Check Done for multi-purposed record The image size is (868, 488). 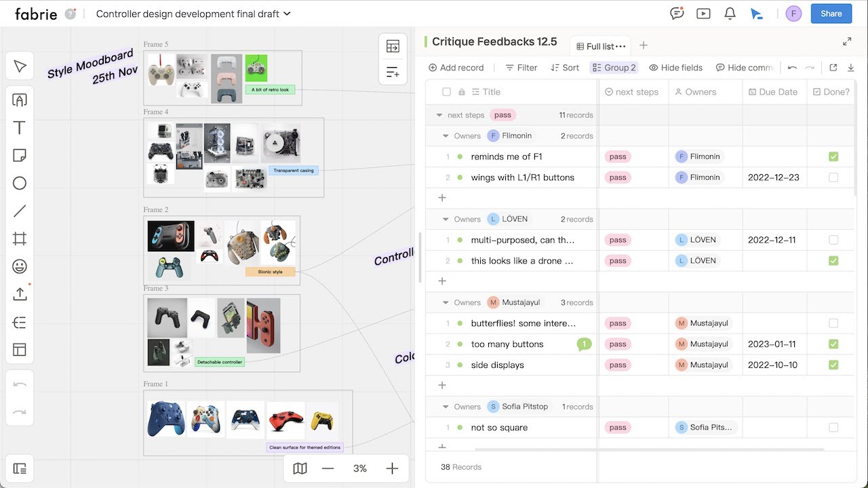[x=833, y=240]
